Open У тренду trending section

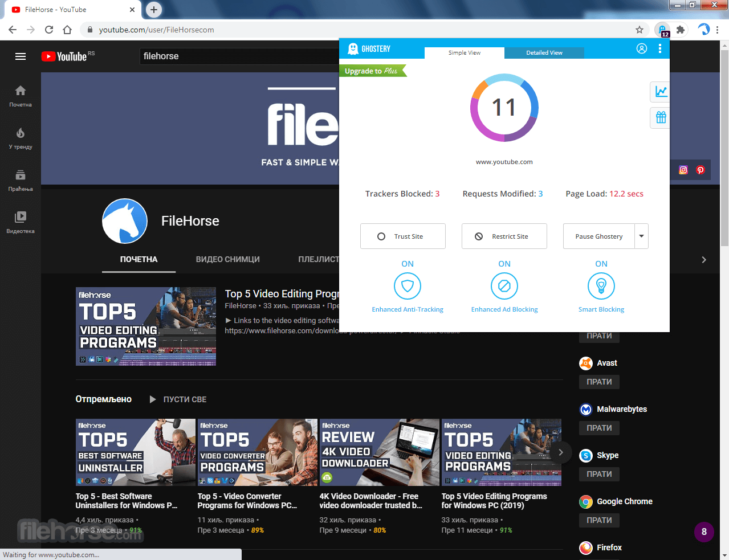click(21, 138)
